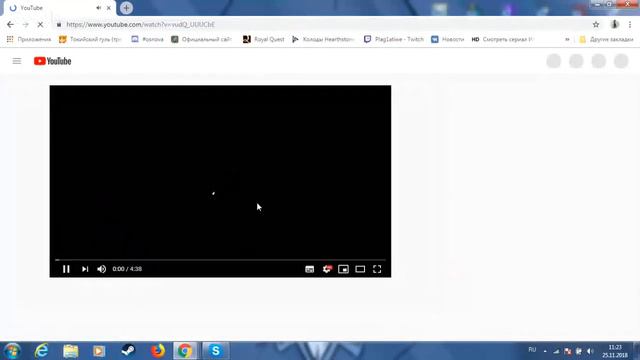
Task: Launch Internet Explorer from the taskbar
Action: pos(41,351)
